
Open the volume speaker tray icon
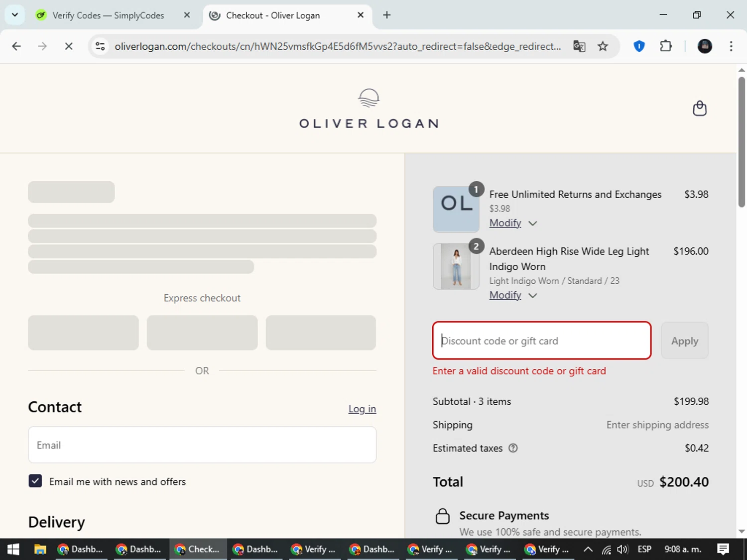click(622, 549)
